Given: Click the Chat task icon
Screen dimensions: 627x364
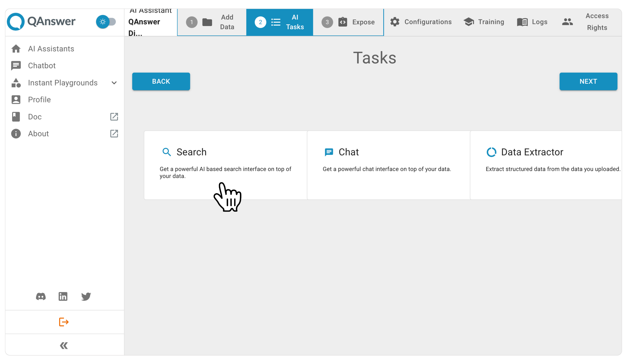Looking at the screenshot, I should coord(329,152).
